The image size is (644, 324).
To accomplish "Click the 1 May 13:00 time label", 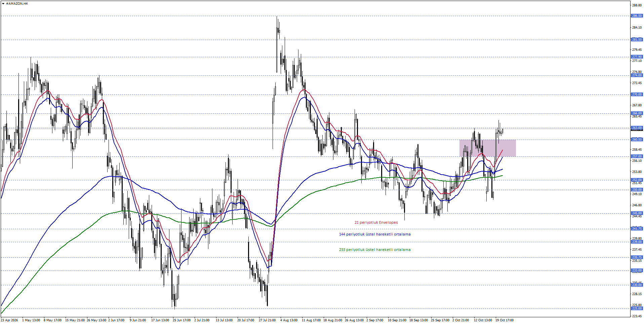I will pyautogui.click(x=31, y=320).
